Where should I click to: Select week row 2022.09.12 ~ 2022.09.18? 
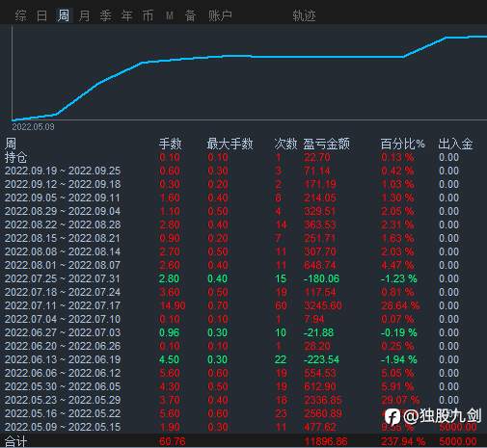63,184
